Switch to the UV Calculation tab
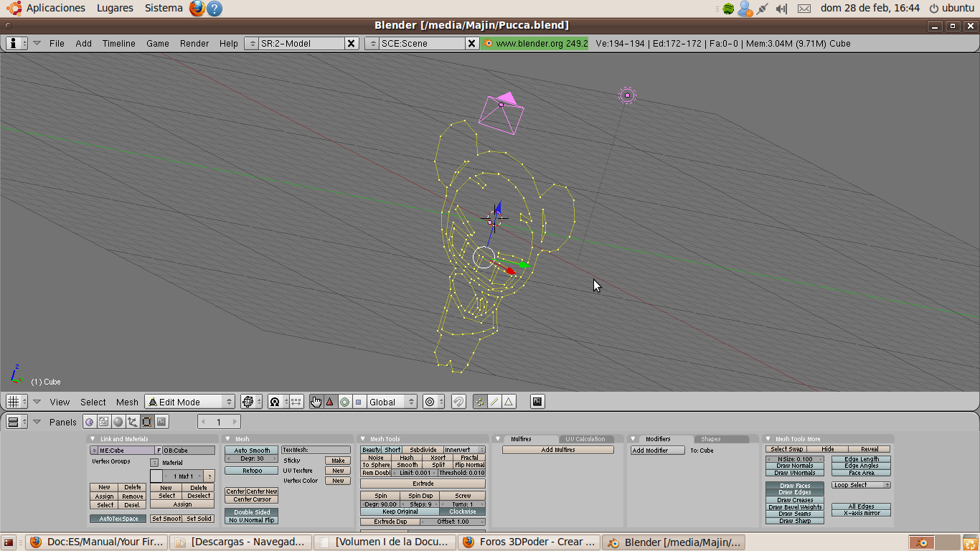Viewport: 980px width, 551px height. [x=585, y=439]
